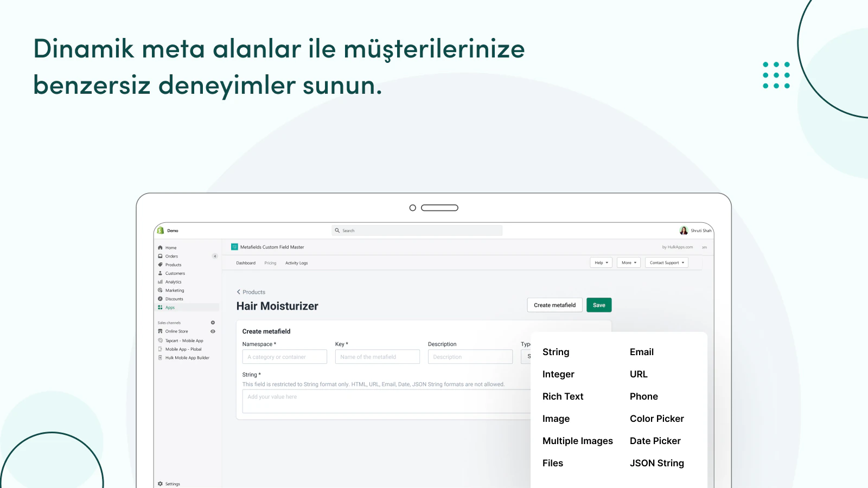Switch to the Activity Logs tab
Screen dimensions: 868x488
tap(296, 263)
